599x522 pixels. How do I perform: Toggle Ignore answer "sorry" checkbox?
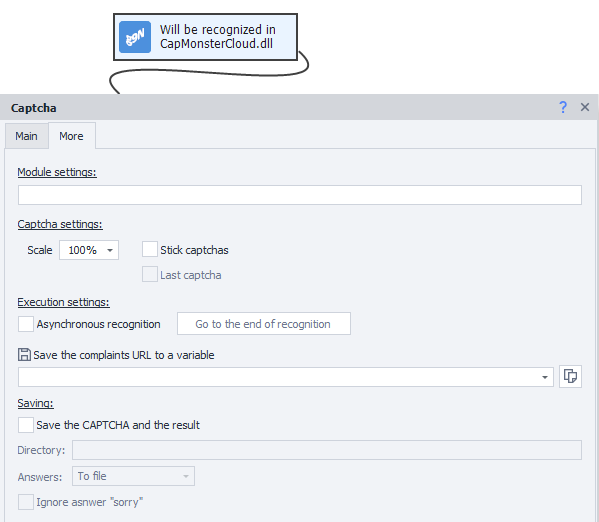tap(26, 502)
